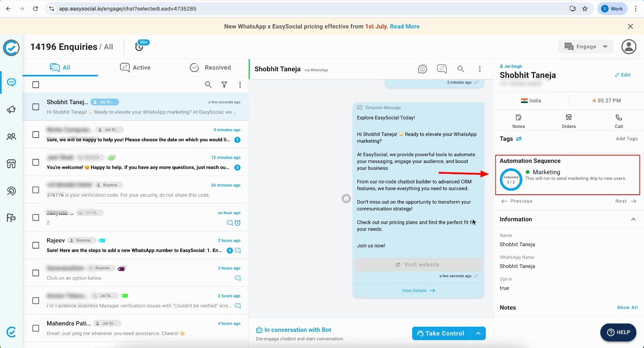Image resolution: width=644 pixels, height=348 pixels.
Task: Open the enquiry list three-dot menu
Action: [240, 84]
